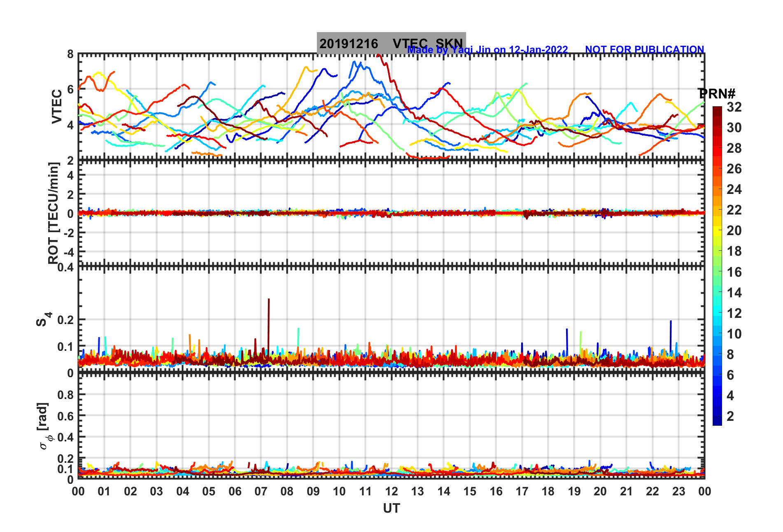Click colorbar tick label 20

(734, 231)
